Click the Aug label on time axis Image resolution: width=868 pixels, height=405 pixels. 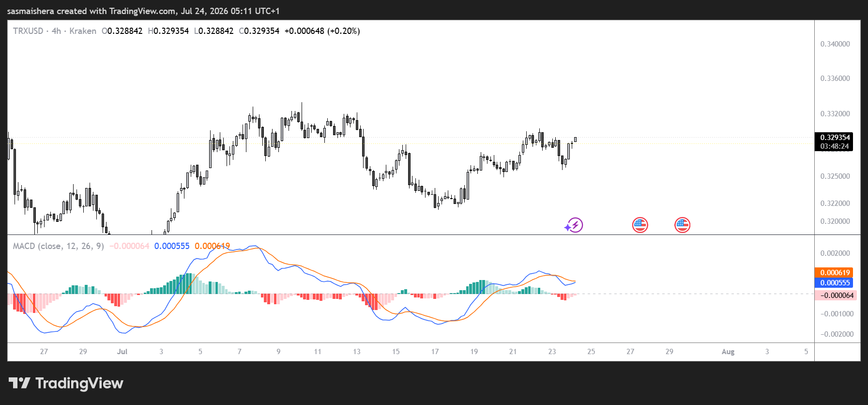[728, 352]
